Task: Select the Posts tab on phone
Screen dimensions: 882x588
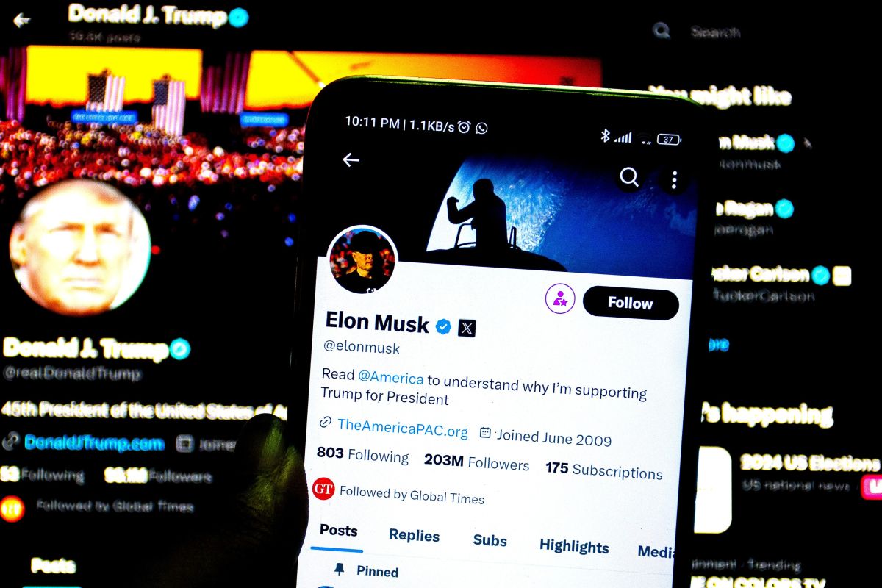Action: [x=339, y=531]
